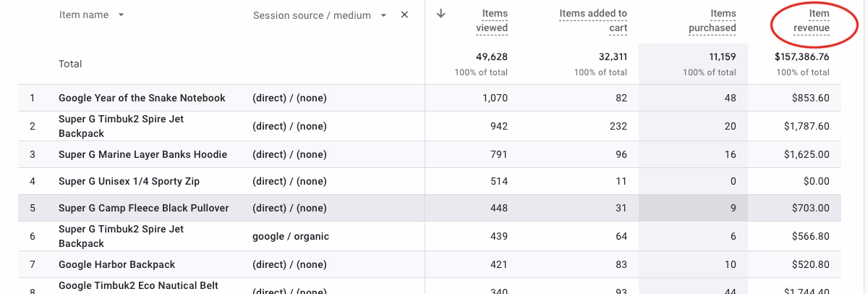Screen dimensions: 868x294
Task: Select Google Year of the Snake Notebook
Action: [142, 98]
